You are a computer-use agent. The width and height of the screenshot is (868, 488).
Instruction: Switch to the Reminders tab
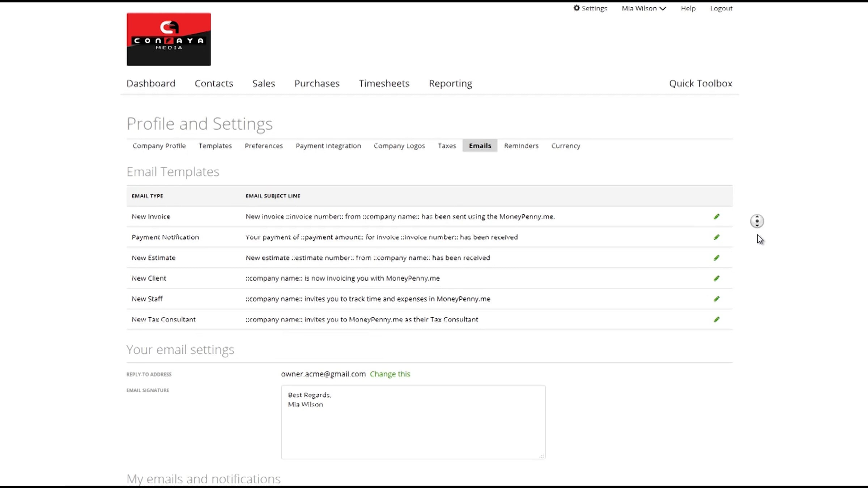pos(521,146)
